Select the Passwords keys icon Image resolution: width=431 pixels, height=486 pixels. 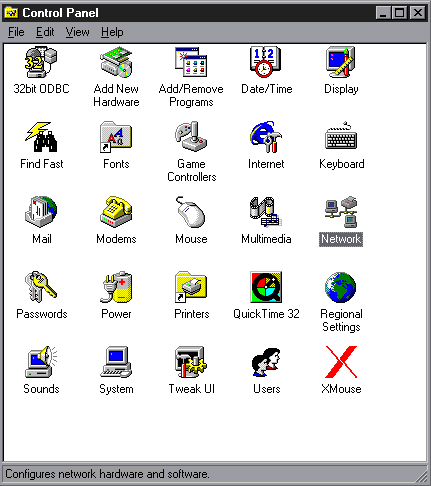pyautogui.click(x=41, y=287)
